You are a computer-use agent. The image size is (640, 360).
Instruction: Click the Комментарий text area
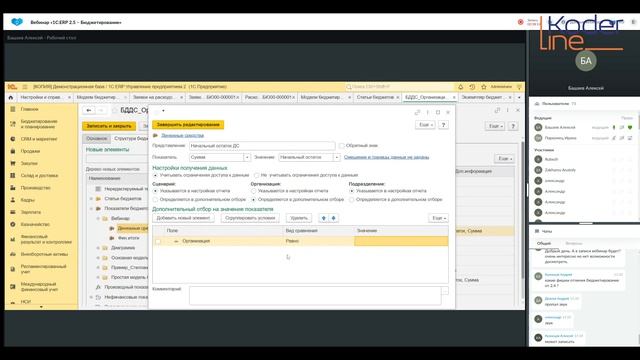pos(315,296)
